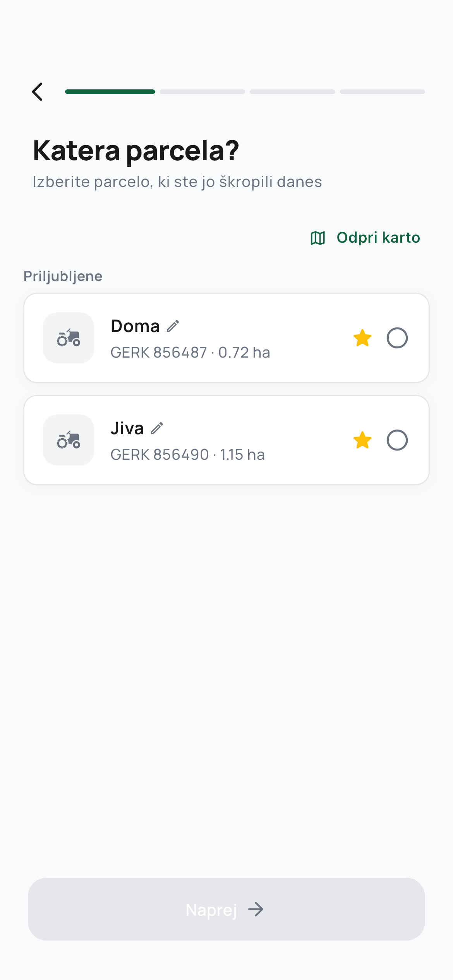Image resolution: width=453 pixels, height=980 pixels.
Task: Click the third progress step segment
Action: [292, 92]
